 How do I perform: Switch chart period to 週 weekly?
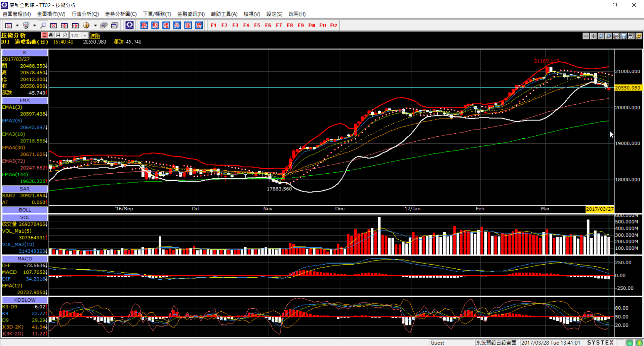click(x=51, y=35)
